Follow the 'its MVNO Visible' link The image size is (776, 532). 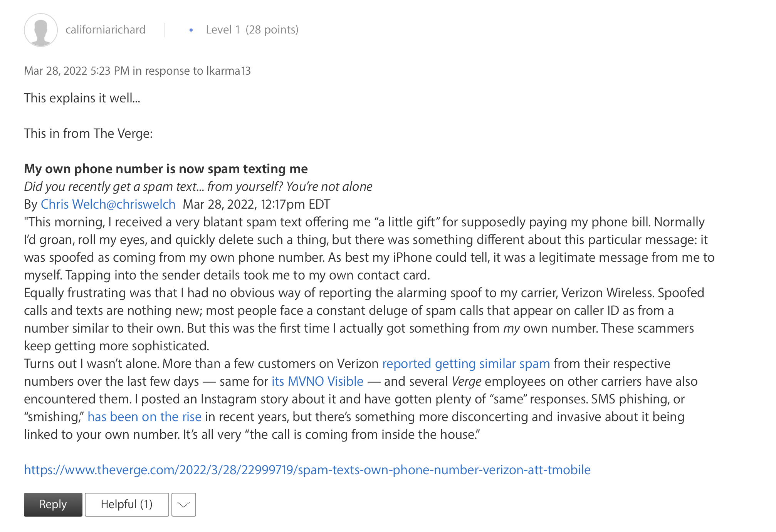click(x=317, y=381)
